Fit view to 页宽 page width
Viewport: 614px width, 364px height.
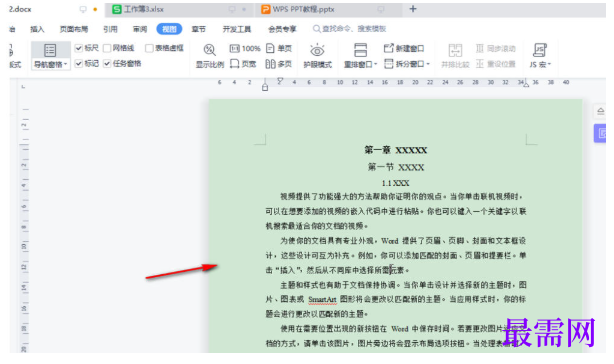243,64
